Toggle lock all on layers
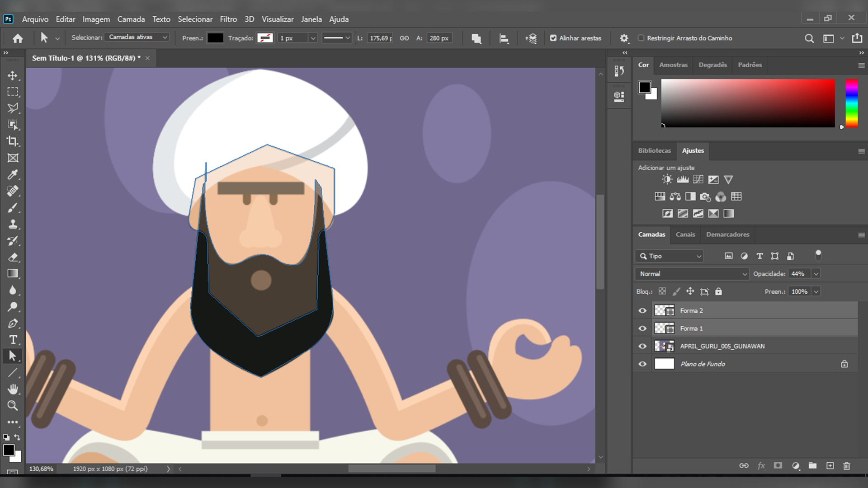Viewport: 868px width, 488px height. [x=718, y=291]
